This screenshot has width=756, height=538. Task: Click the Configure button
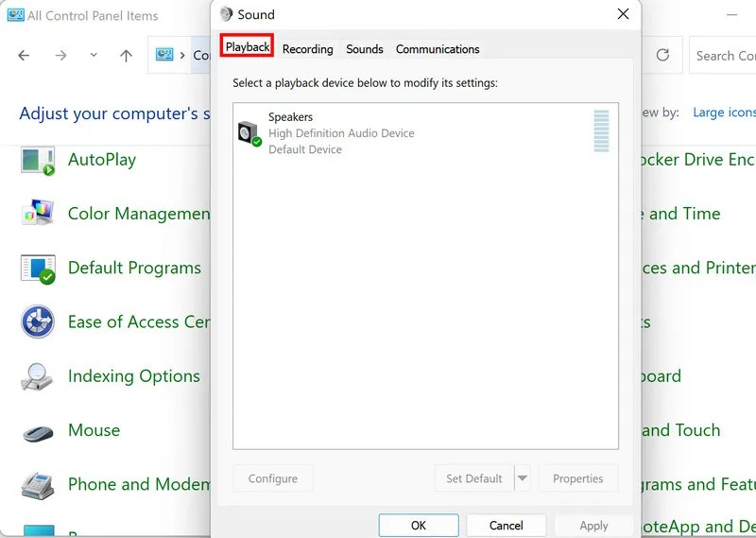[x=273, y=478]
